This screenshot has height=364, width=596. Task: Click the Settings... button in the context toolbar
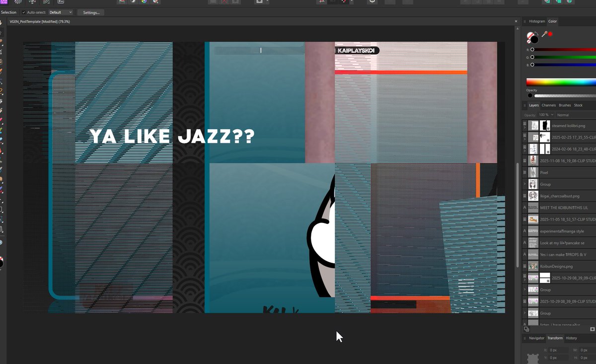tap(91, 12)
